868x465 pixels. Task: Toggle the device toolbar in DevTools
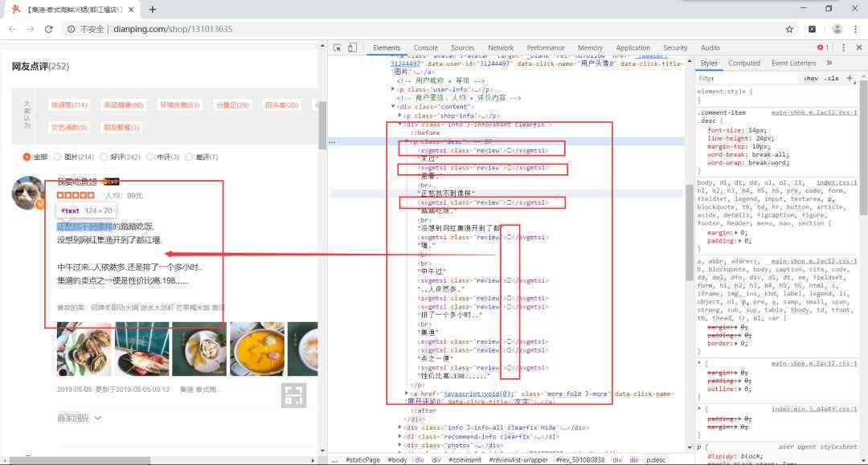(x=352, y=48)
